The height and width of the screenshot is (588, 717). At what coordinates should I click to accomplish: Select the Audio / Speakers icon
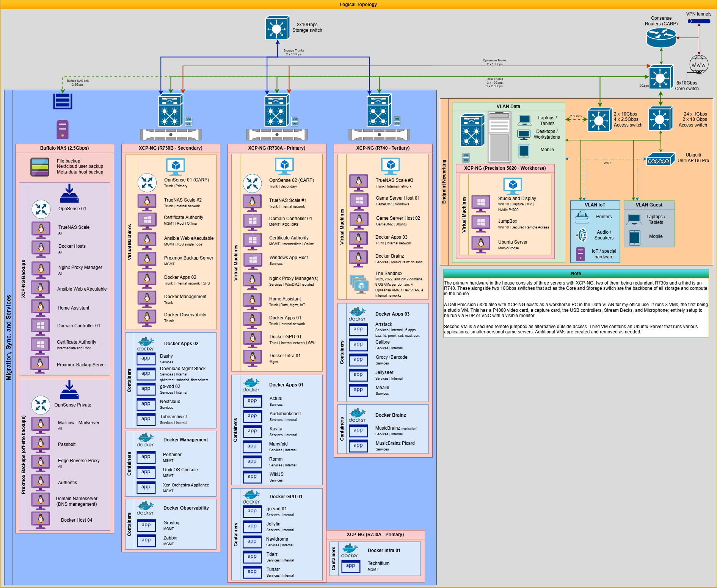[581, 235]
